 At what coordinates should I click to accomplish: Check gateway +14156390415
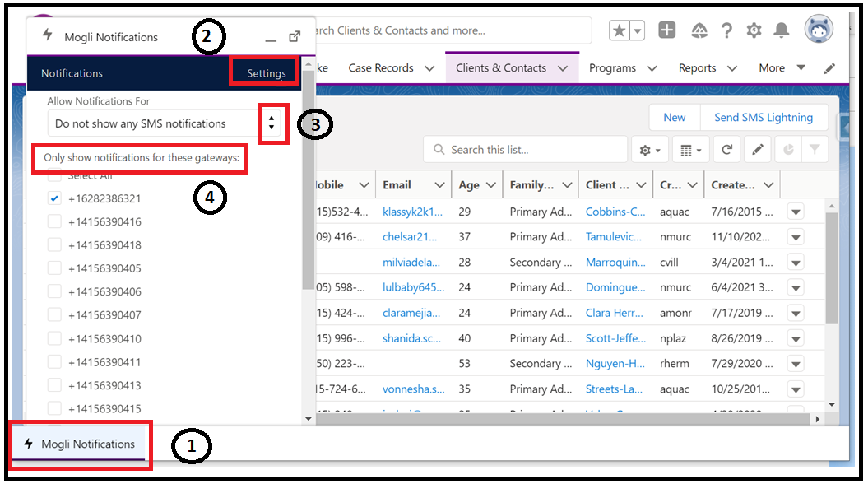[x=54, y=408]
